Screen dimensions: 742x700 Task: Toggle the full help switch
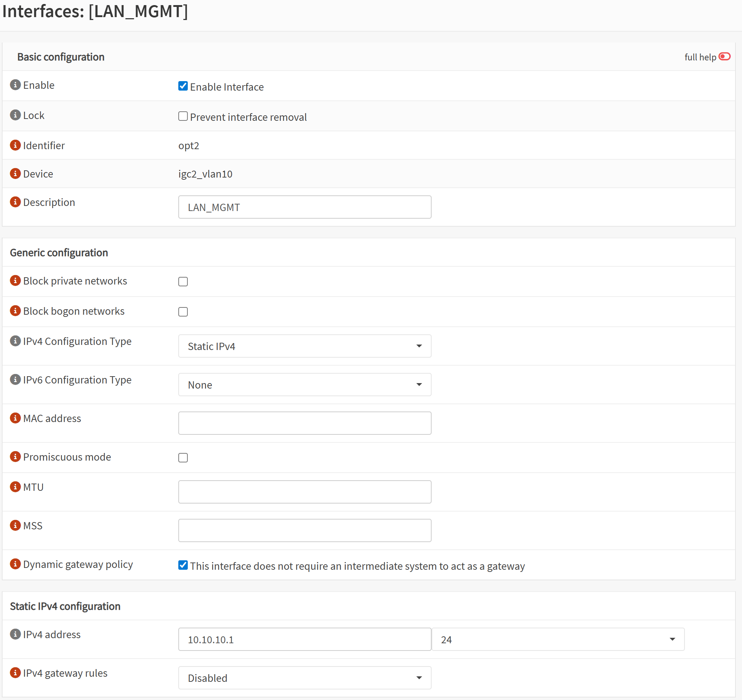724,57
